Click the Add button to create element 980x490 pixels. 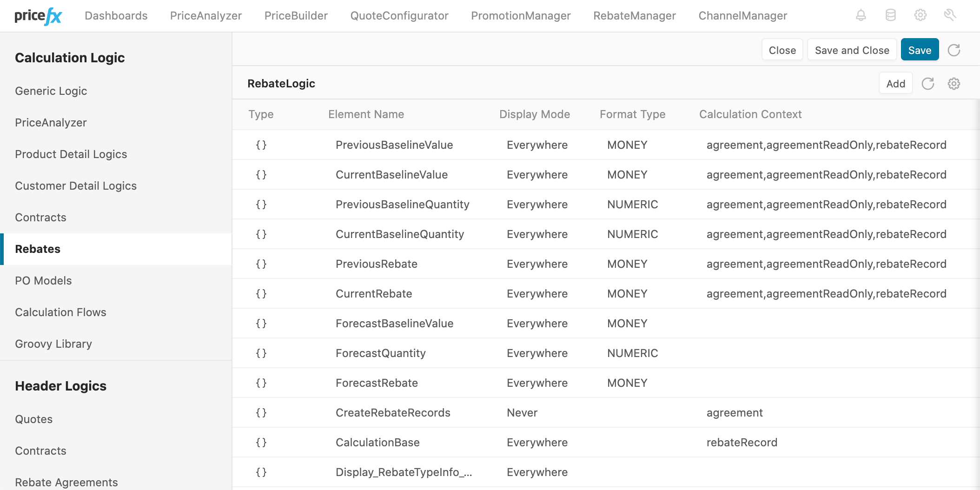895,83
